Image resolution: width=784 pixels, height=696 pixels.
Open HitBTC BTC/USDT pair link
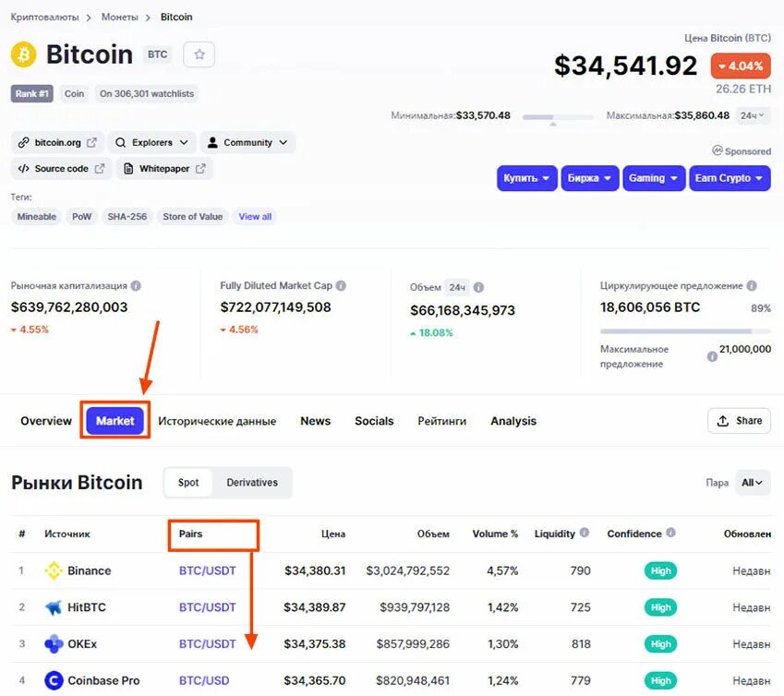208,607
